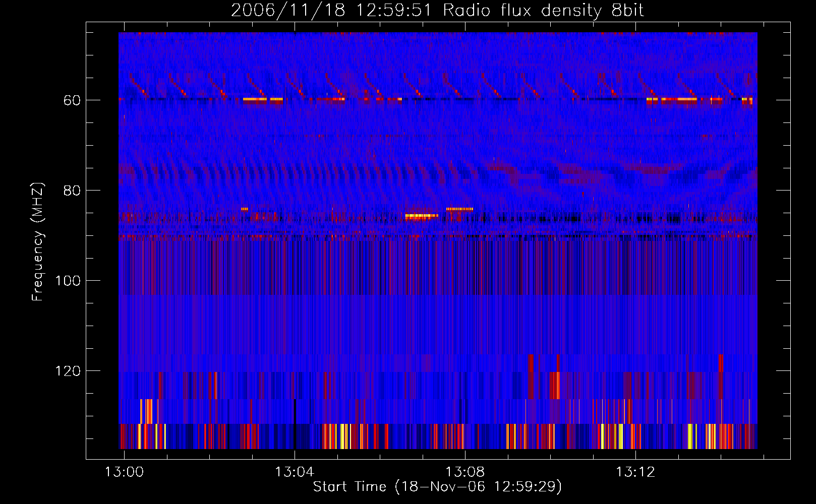Click the 'Frequency (MHZ)' y-axis label
Viewport: 816px width, 504px height.
[38, 242]
